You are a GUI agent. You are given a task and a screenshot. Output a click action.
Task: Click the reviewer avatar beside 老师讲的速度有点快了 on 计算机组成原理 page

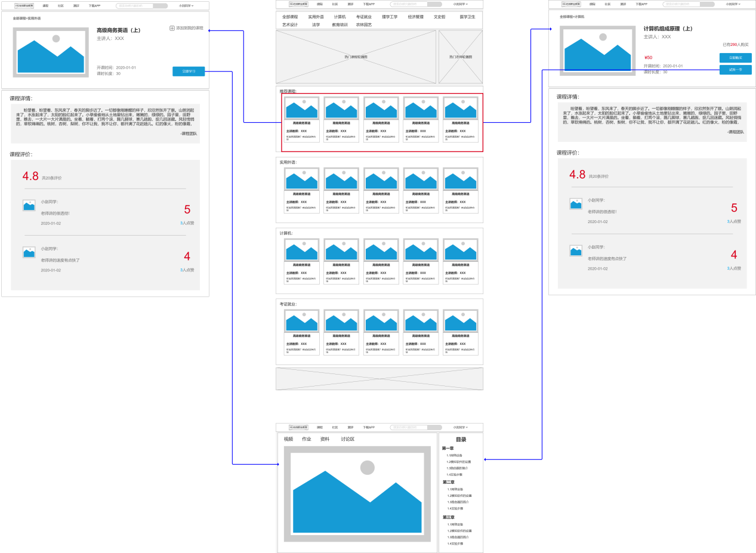pyautogui.click(x=576, y=251)
